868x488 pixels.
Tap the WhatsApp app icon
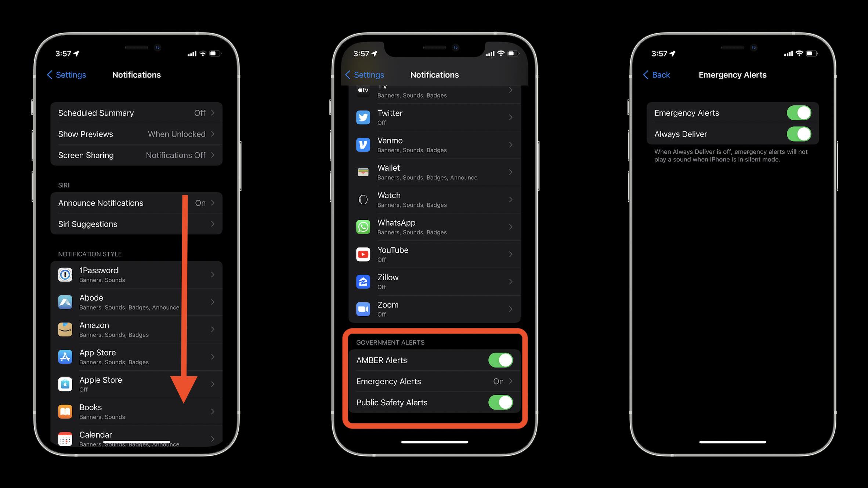(364, 226)
